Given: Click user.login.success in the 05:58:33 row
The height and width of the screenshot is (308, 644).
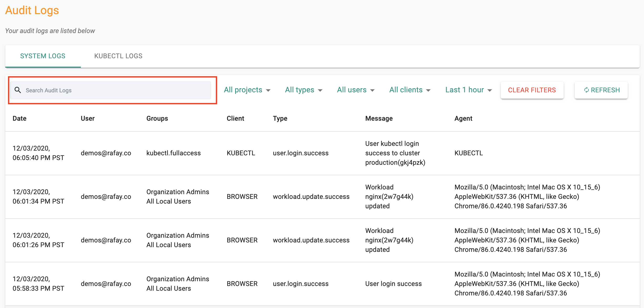Looking at the screenshot, I should 301,284.
